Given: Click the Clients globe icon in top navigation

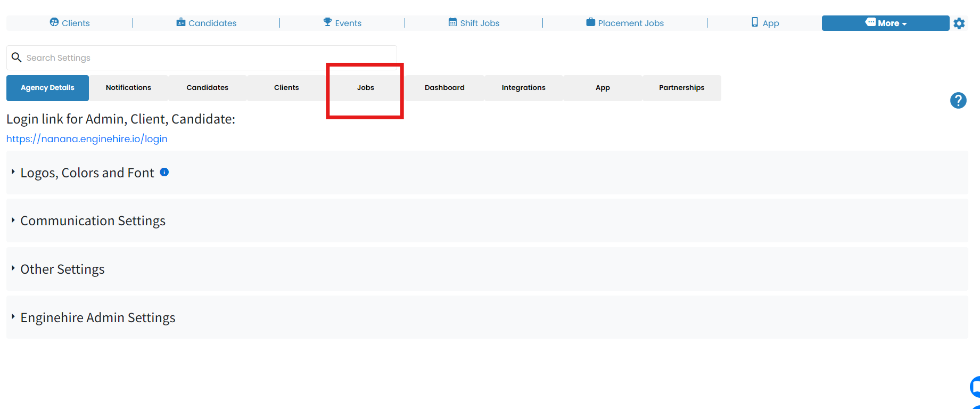Looking at the screenshot, I should (54, 22).
